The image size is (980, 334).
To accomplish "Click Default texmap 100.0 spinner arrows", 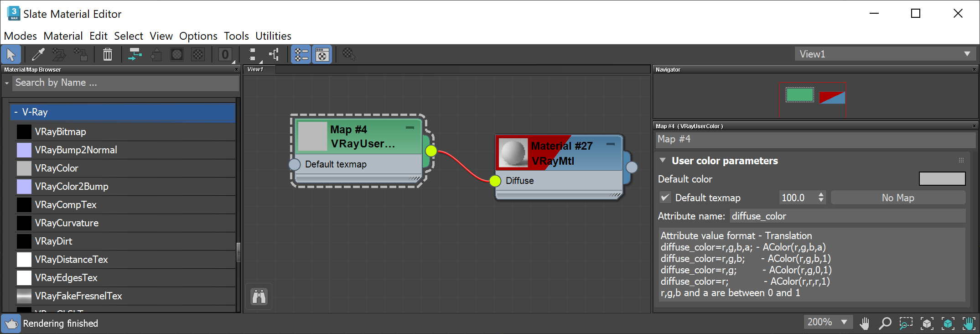I will [x=821, y=198].
